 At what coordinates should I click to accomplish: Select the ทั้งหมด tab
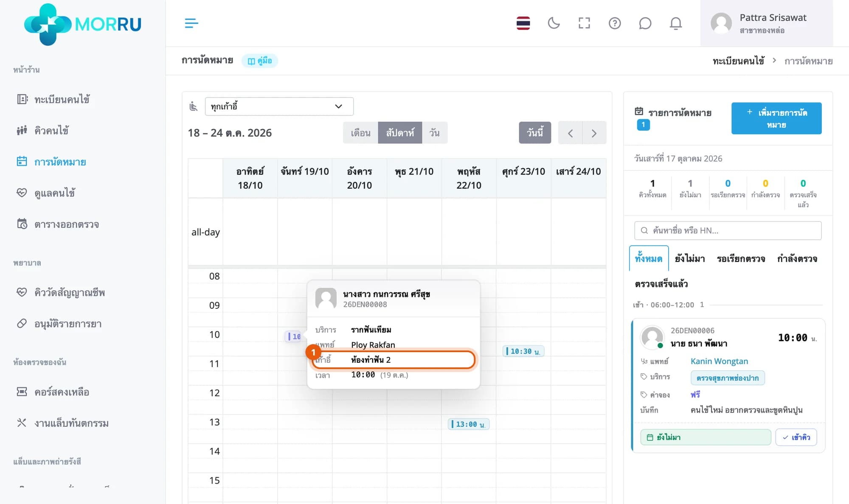[x=649, y=258]
